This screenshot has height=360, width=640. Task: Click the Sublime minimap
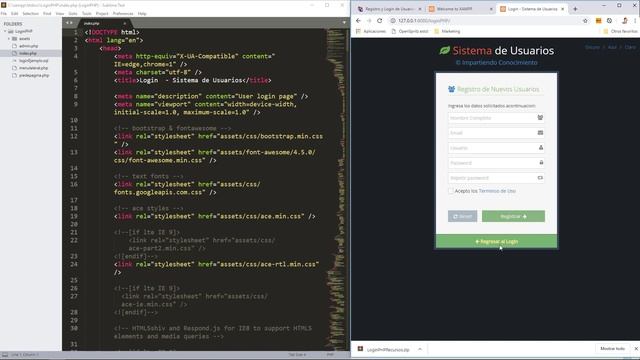pyautogui.click(x=336, y=188)
